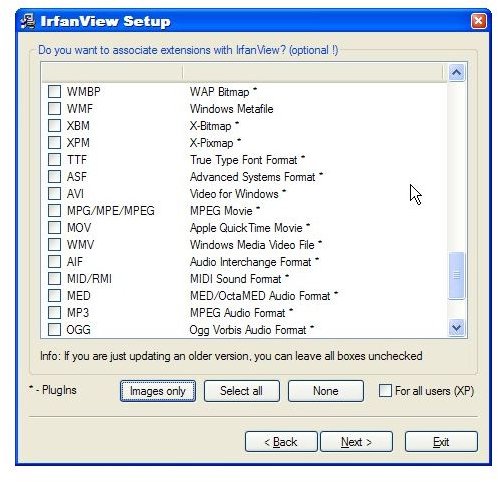The width and height of the screenshot is (498, 482).
Task: Check the OGG Vorbis Audio box
Action: (54, 329)
